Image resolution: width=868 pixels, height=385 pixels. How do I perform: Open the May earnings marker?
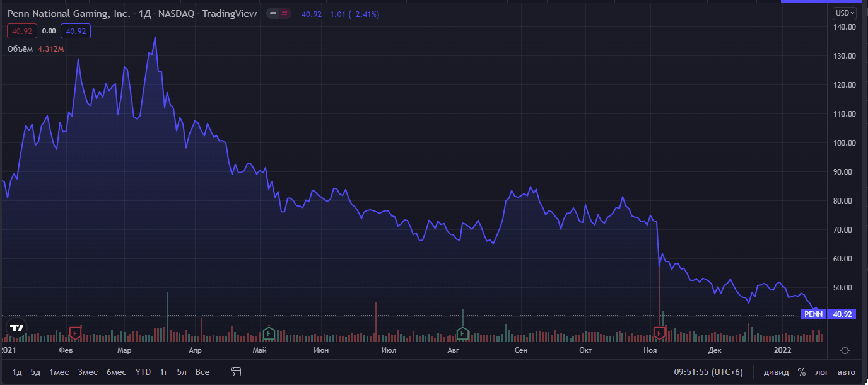pyautogui.click(x=269, y=332)
